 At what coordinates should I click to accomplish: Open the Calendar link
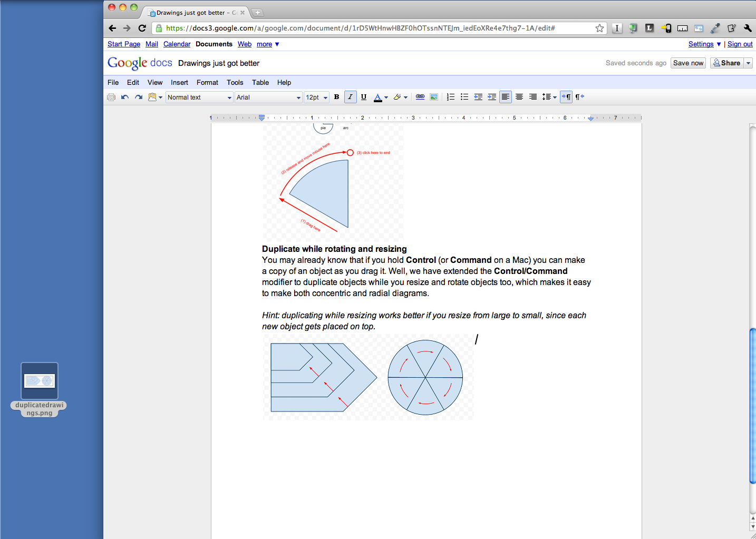tap(177, 44)
